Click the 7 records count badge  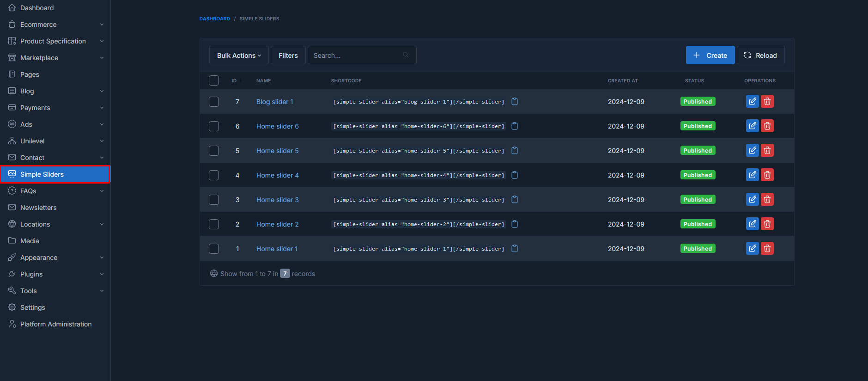point(285,273)
